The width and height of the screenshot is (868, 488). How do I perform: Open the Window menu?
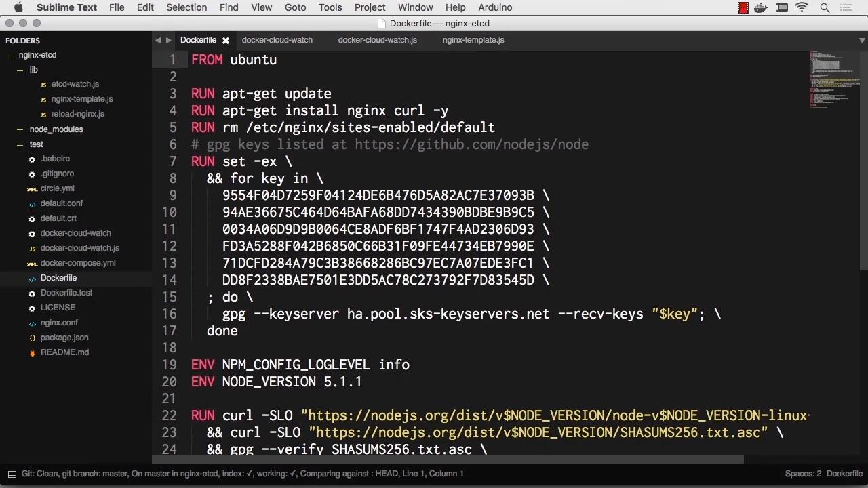[x=416, y=7]
